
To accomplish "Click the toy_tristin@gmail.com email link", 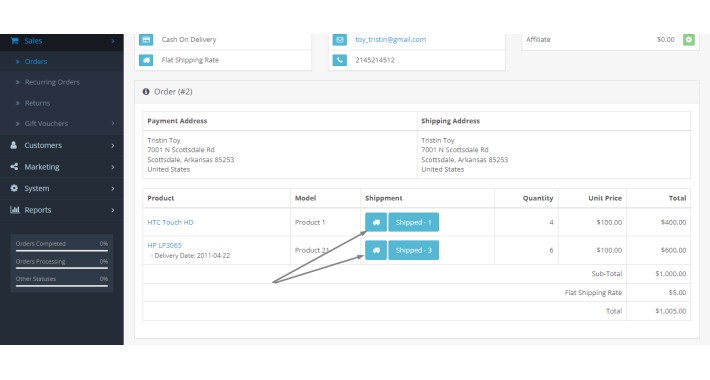I will click(x=390, y=39).
